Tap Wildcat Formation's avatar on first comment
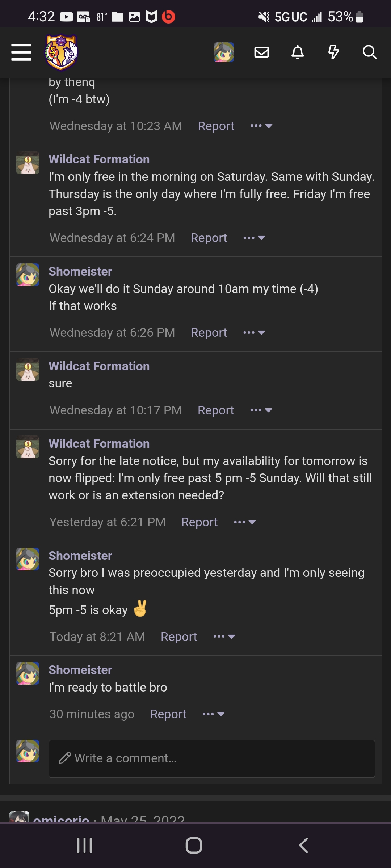The image size is (391, 868). (x=28, y=162)
